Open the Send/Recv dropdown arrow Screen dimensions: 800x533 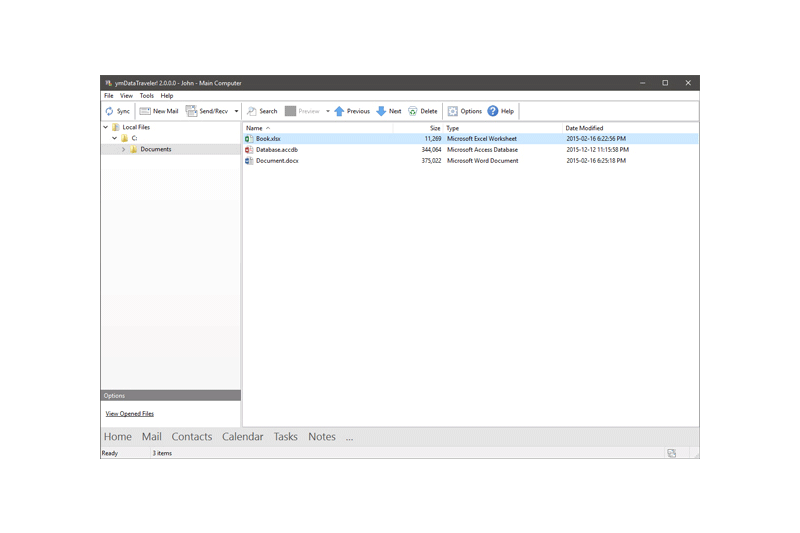[x=236, y=111]
